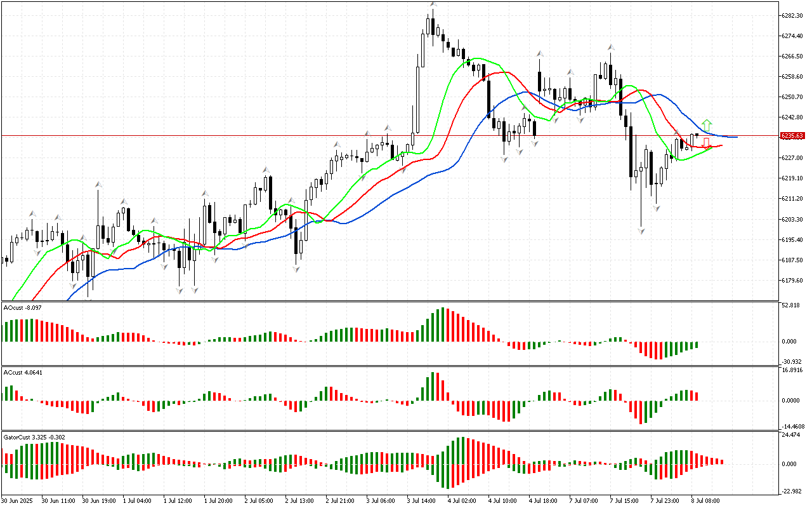Click the 30 Jun 2025 date label
The height and width of the screenshot is (508, 812).
coord(17,500)
